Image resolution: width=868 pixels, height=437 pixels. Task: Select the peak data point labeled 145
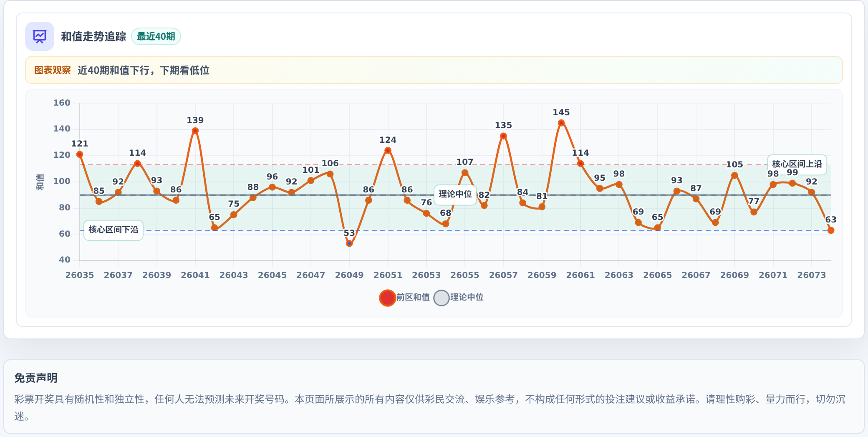(x=561, y=123)
